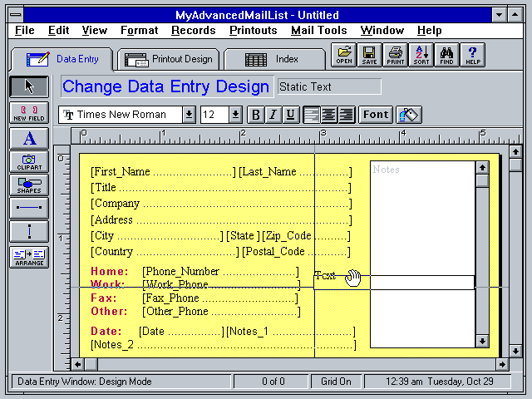Select the Last_Name field

pos(295,172)
